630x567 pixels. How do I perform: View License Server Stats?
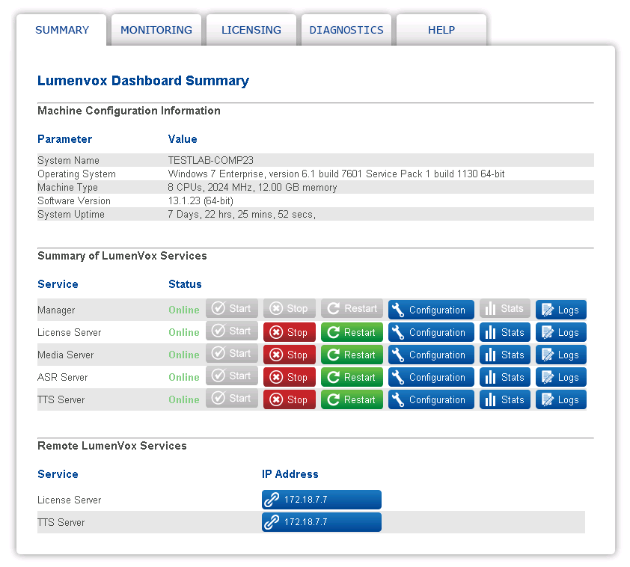505,332
